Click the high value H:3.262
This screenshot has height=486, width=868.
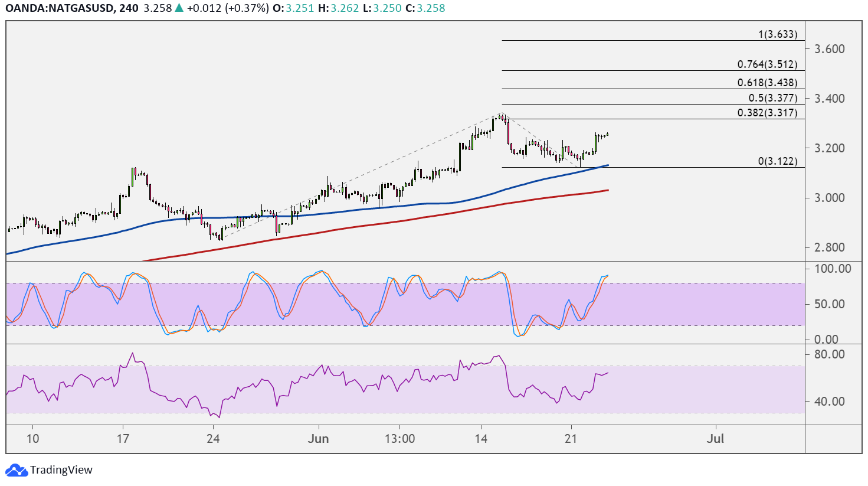pyautogui.click(x=338, y=8)
